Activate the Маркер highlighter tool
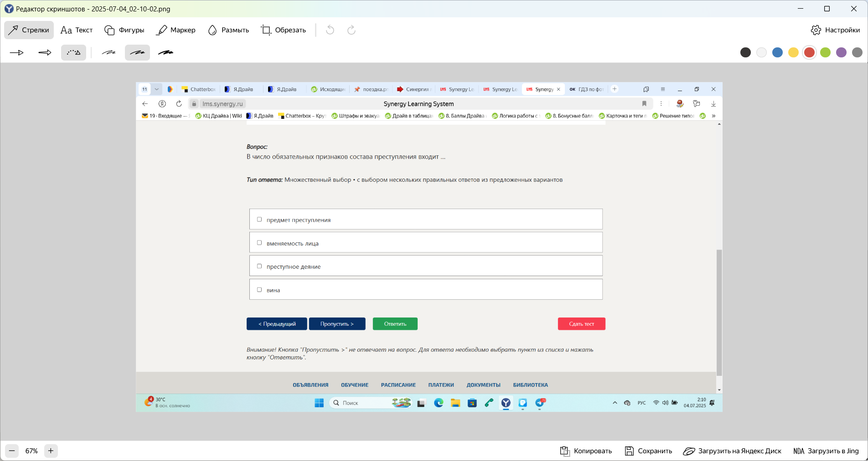The width and height of the screenshot is (868, 461). click(x=176, y=30)
